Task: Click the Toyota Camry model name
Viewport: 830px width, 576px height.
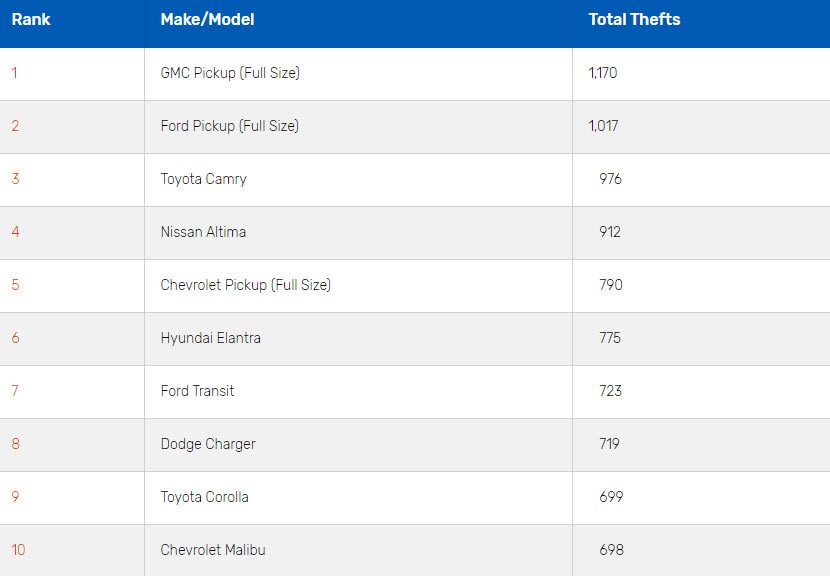Action: click(203, 179)
